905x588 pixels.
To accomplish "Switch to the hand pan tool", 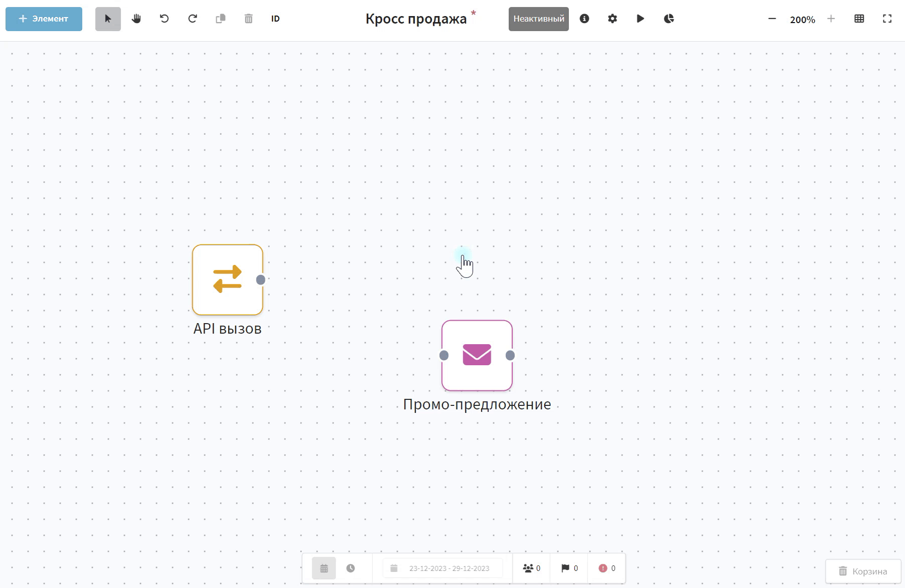I will pyautogui.click(x=136, y=19).
